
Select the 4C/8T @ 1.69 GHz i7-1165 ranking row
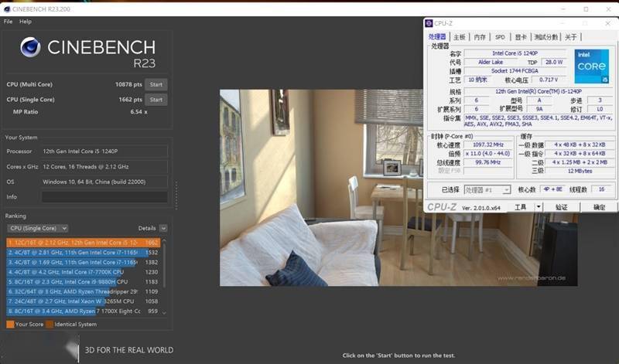83,262
